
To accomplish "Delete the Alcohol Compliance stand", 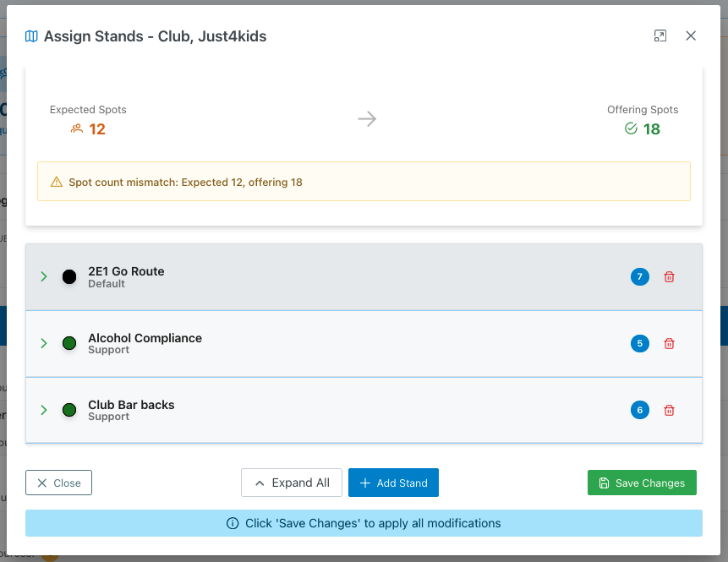I will point(669,344).
